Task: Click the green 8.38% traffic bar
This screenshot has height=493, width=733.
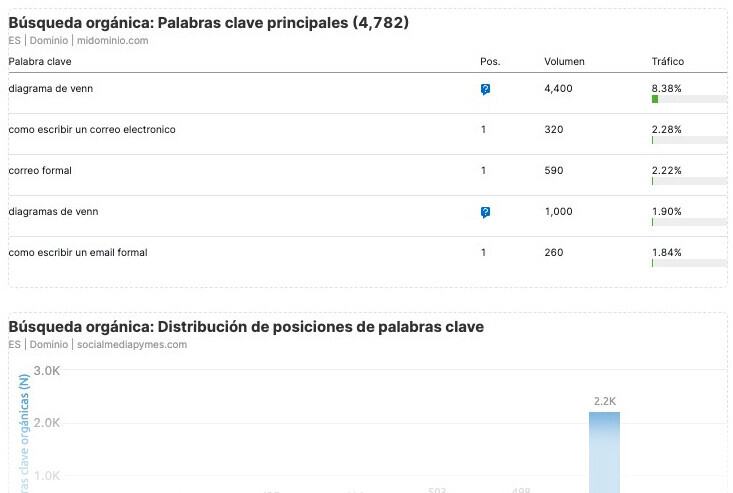Action: coord(655,99)
